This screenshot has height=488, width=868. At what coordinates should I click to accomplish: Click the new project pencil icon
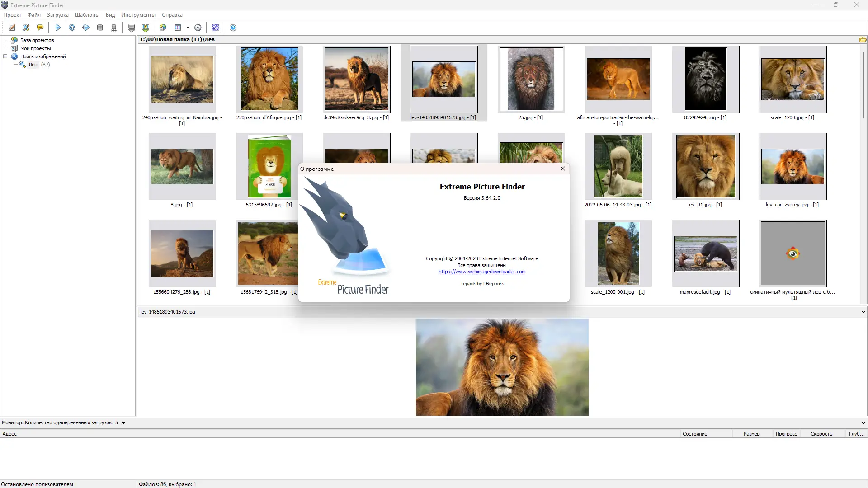click(x=12, y=28)
